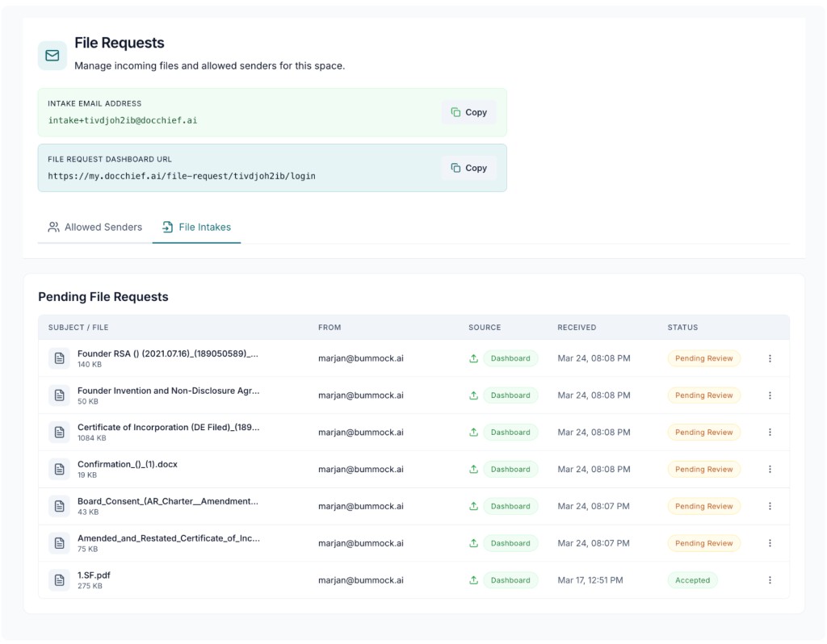Copy the intake email address
827x644 pixels.
point(468,112)
